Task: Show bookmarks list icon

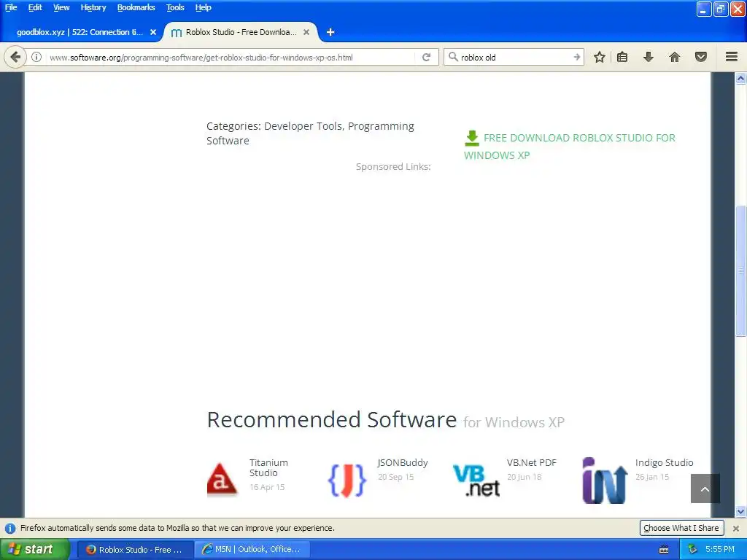Action: [622, 57]
